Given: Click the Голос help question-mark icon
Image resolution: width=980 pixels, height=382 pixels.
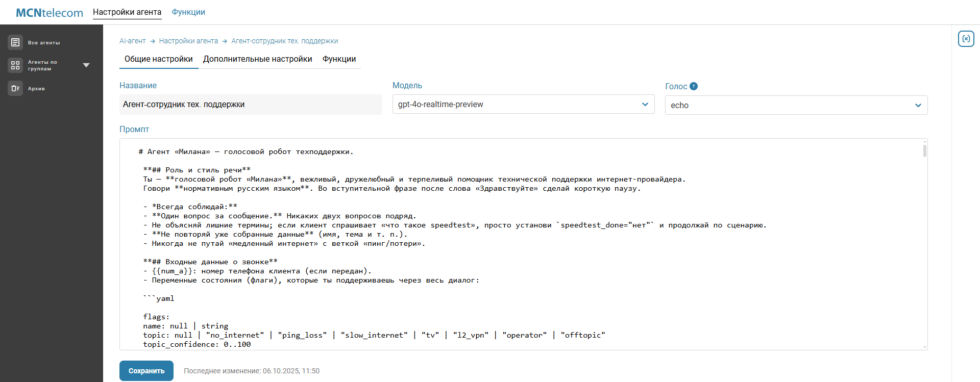Looking at the screenshot, I should pyautogui.click(x=694, y=86).
